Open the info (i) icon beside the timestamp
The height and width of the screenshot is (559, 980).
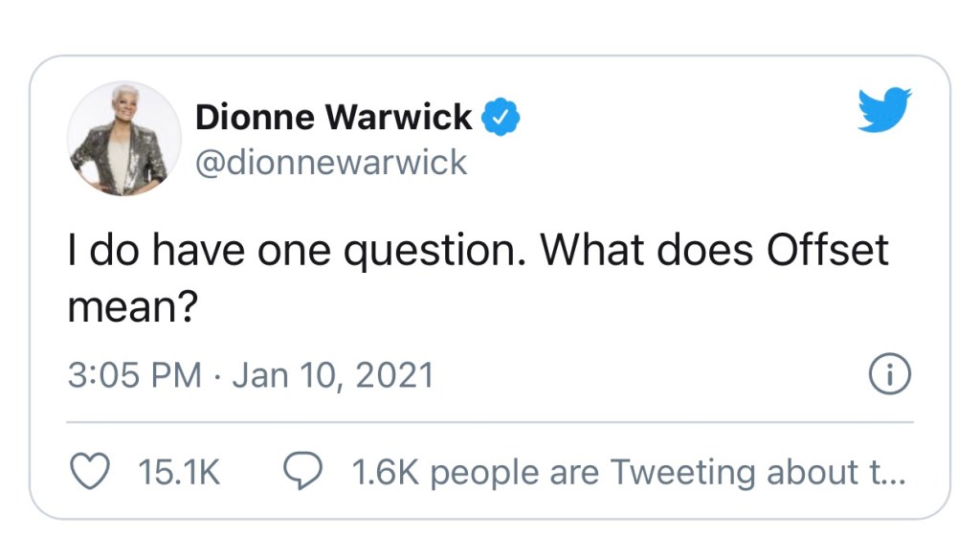(888, 374)
